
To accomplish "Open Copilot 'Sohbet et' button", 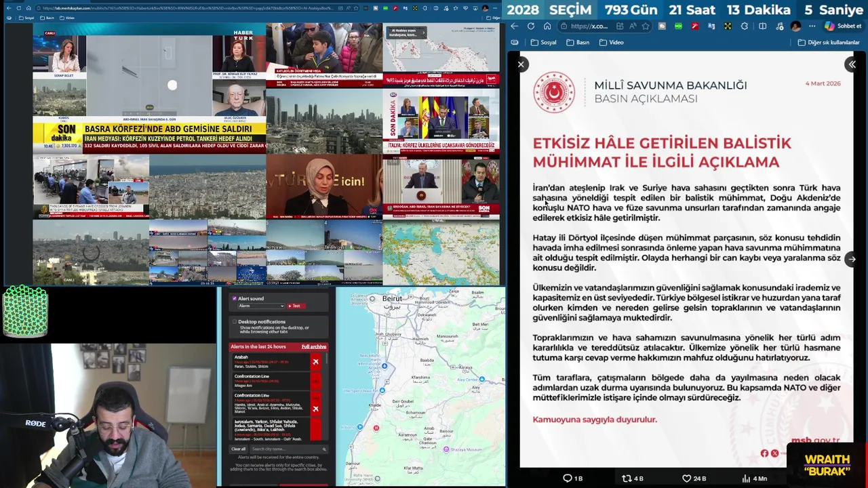I will 843,26.
